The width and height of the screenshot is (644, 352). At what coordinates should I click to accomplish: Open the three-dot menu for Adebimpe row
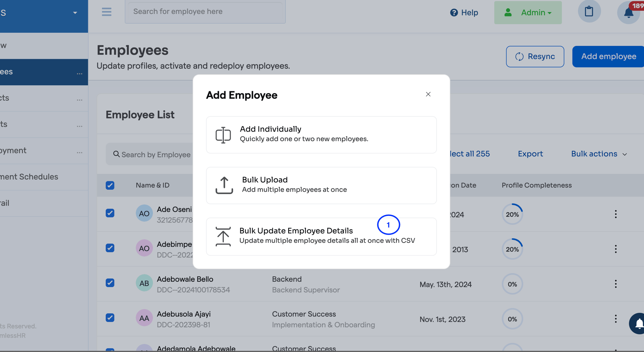615,249
